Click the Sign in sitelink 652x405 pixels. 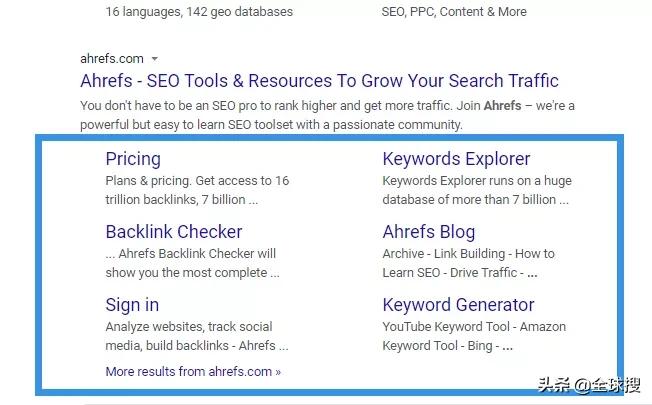[132, 305]
